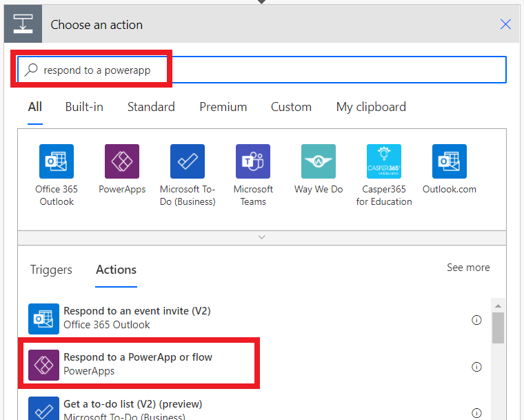Switch to the Premium tab
The image size is (524, 420).
[223, 107]
